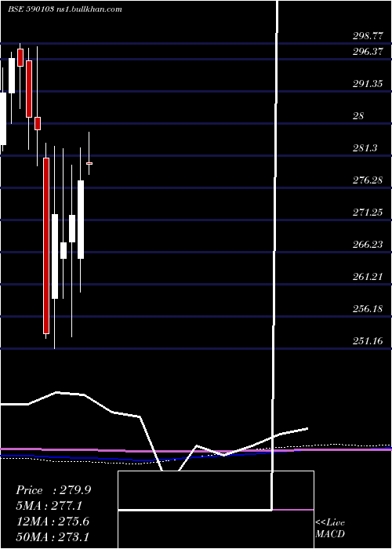Click the 271.25 price axis label
This screenshot has height=549, width=392.
(x=368, y=213)
